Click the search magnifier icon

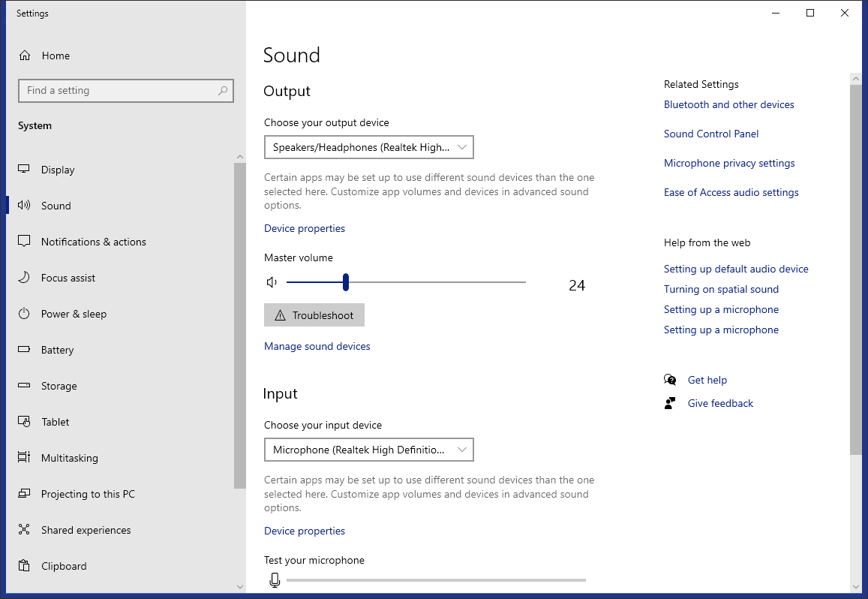click(x=223, y=90)
